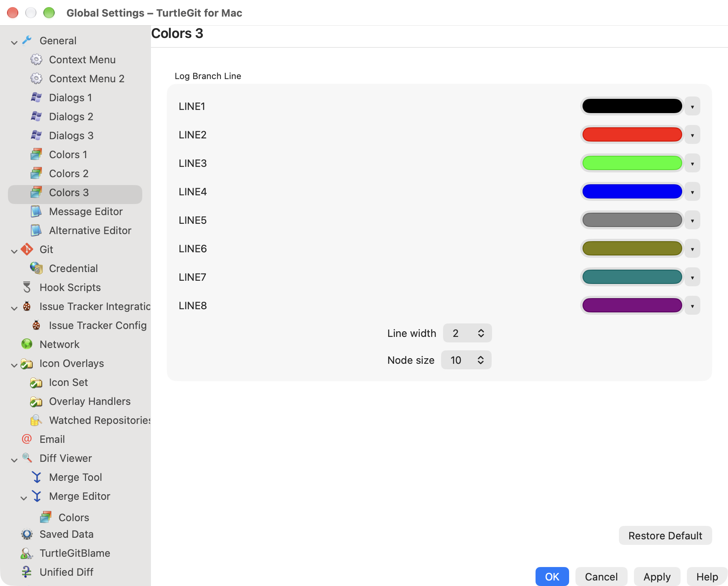Click the palette icon beside Colors 2

(x=36, y=173)
